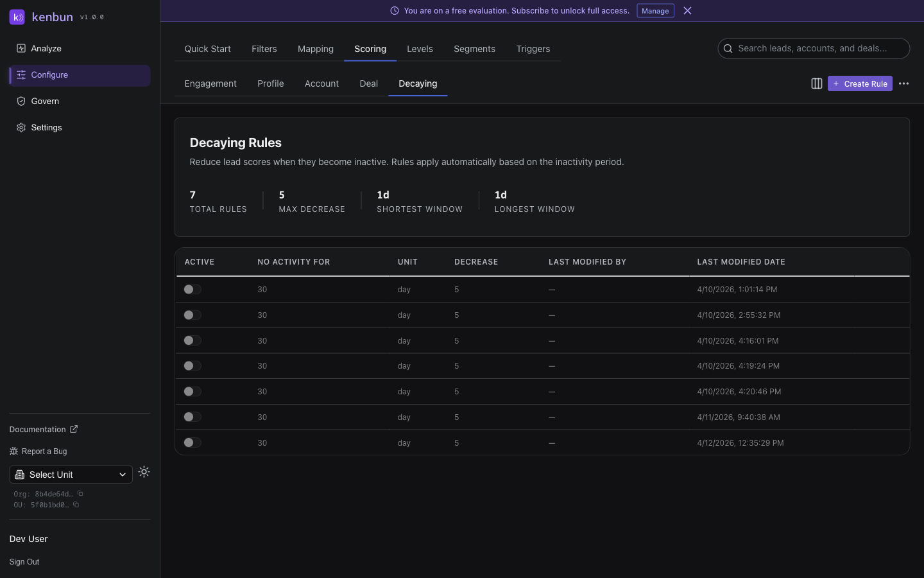This screenshot has width=924, height=578.
Task: Click the clock icon in evaluation banner
Action: (395, 11)
